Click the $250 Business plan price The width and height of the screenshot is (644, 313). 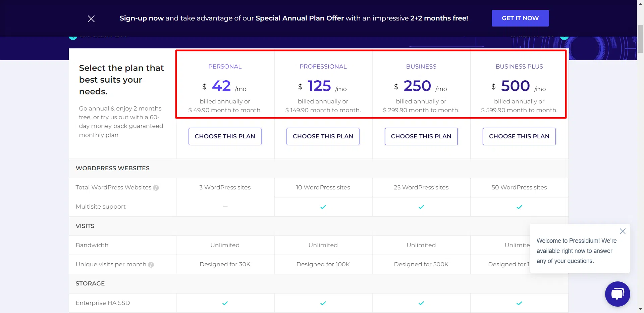point(417,86)
